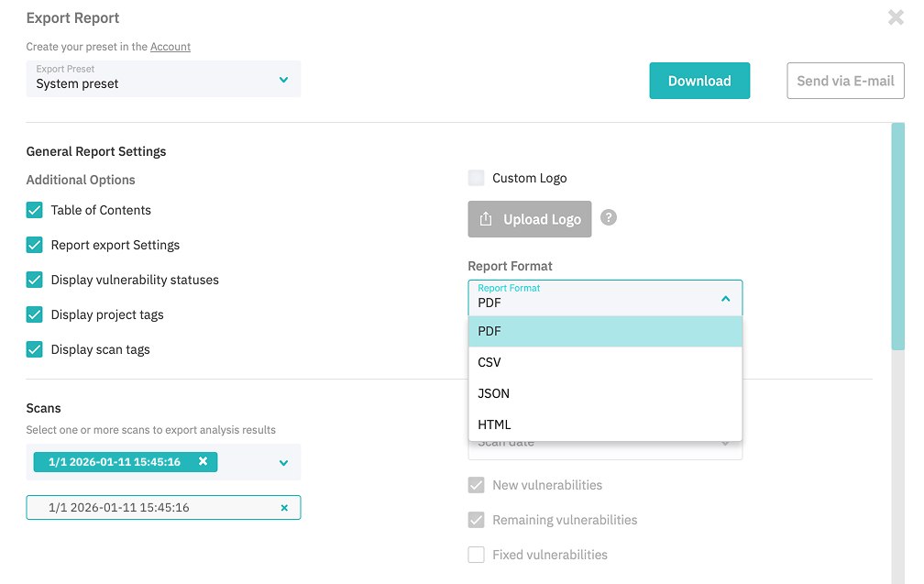Check Fixed vulnerabilities
Viewport: 924px width, 584px height.
coord(476,555)
